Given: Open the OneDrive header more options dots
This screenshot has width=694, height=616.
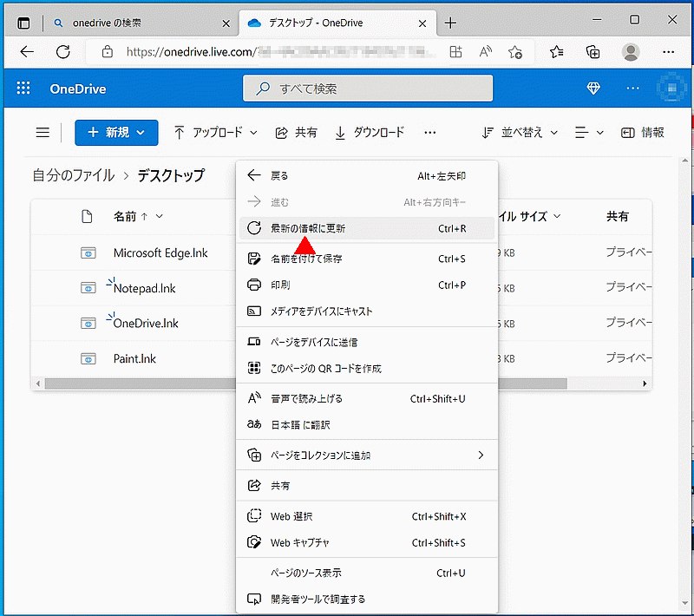Looking at the screenshot, I should pyautogui.click(x=633, y=88).
